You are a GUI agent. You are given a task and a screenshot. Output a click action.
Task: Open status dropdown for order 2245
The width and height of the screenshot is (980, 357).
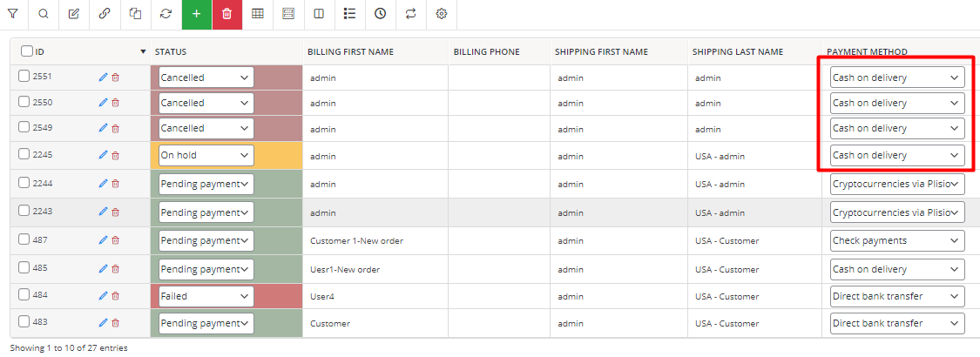tap(206, 155)
